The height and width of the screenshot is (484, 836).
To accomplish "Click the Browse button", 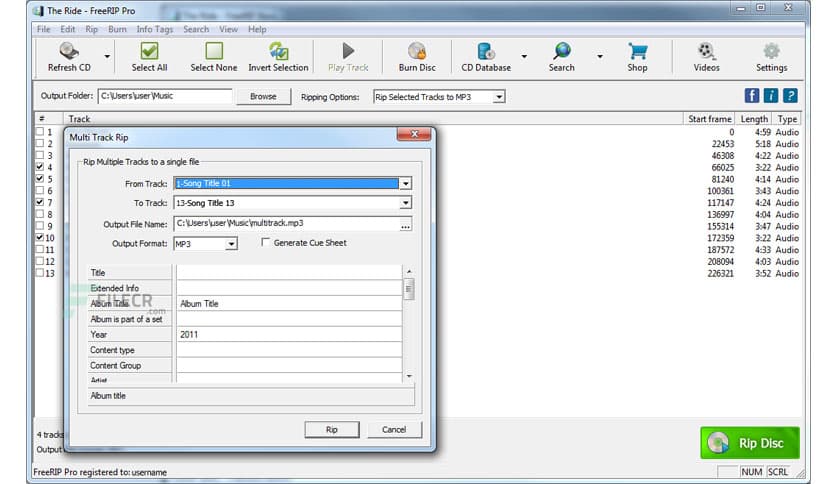I will coord(263,96).
